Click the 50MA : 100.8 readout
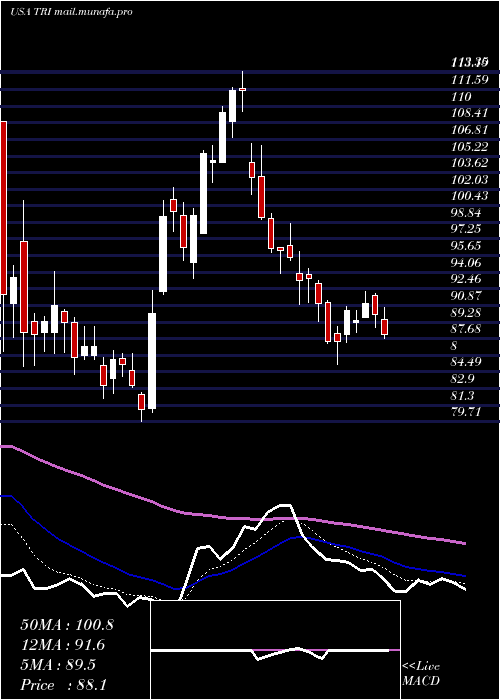Image resolution: width=500 pixels, height=700 pixels. coord(67,625)
